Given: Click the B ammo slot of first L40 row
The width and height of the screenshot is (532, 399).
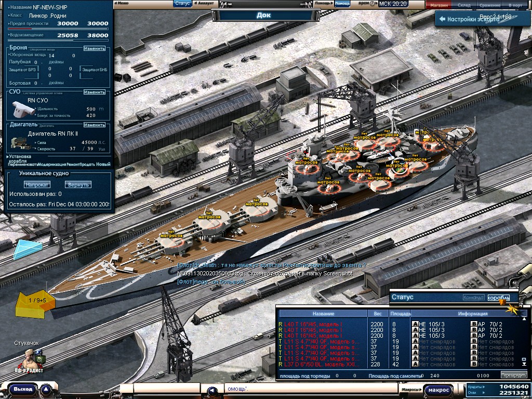Looking at the screenshot, I should click(474, 324).
